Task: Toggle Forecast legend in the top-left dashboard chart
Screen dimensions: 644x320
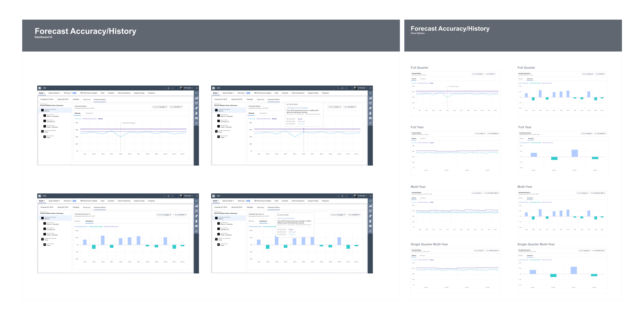Action: click(x=78, y=119)
